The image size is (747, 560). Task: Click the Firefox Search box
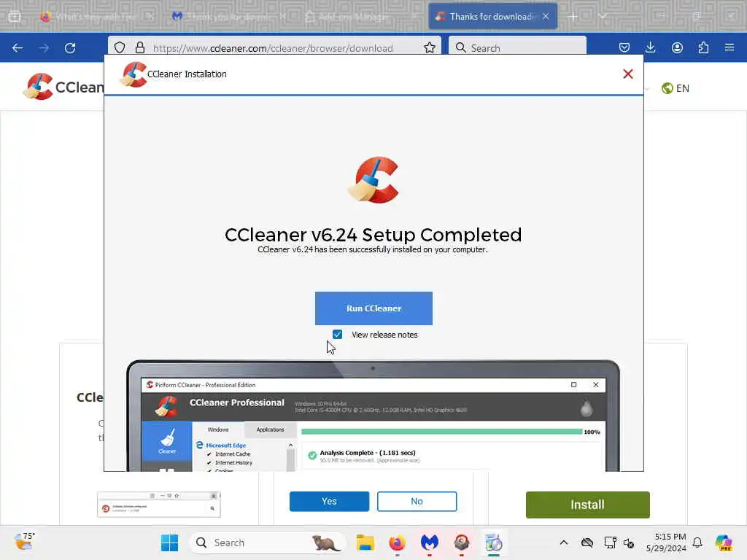[517, 47]
